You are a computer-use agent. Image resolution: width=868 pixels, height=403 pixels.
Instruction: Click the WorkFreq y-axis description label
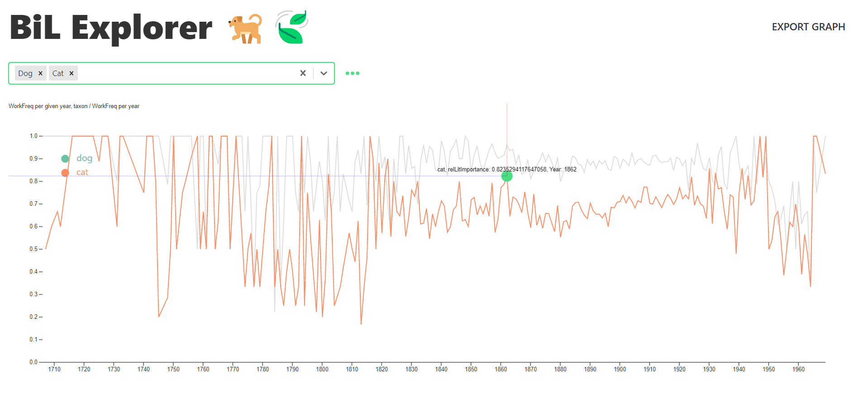(74, 106)
